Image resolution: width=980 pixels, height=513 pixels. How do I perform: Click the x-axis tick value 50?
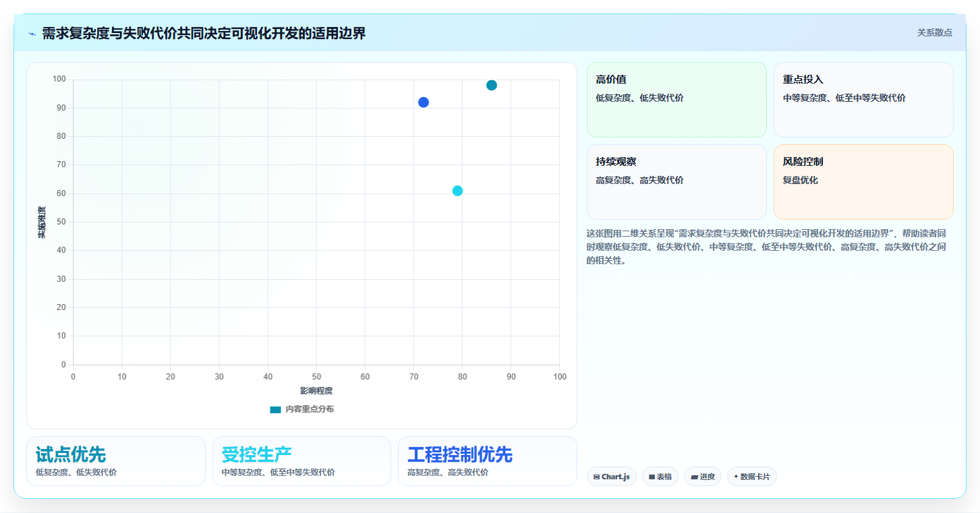(x=316, y=377)
